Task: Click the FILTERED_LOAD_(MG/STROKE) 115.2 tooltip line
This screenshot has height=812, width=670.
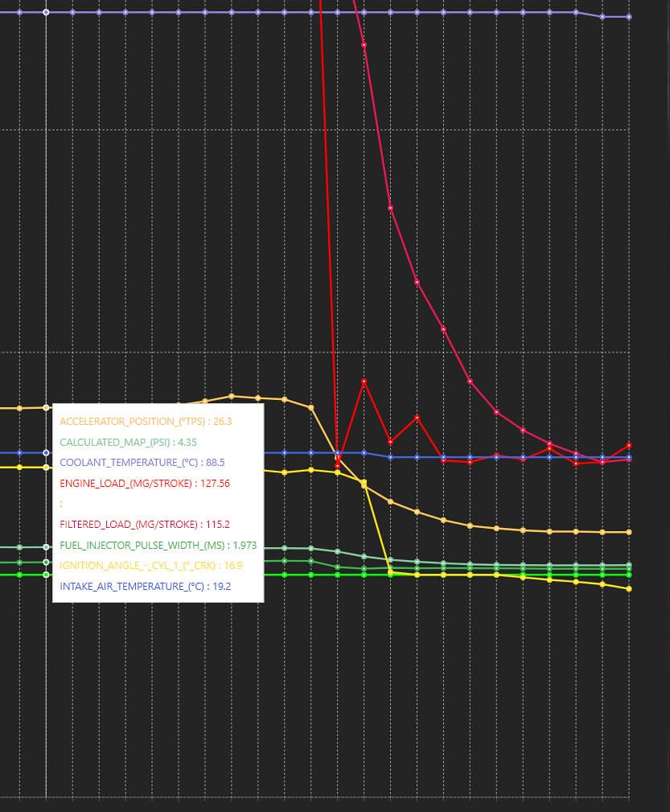Action: (x=145, y=524)
